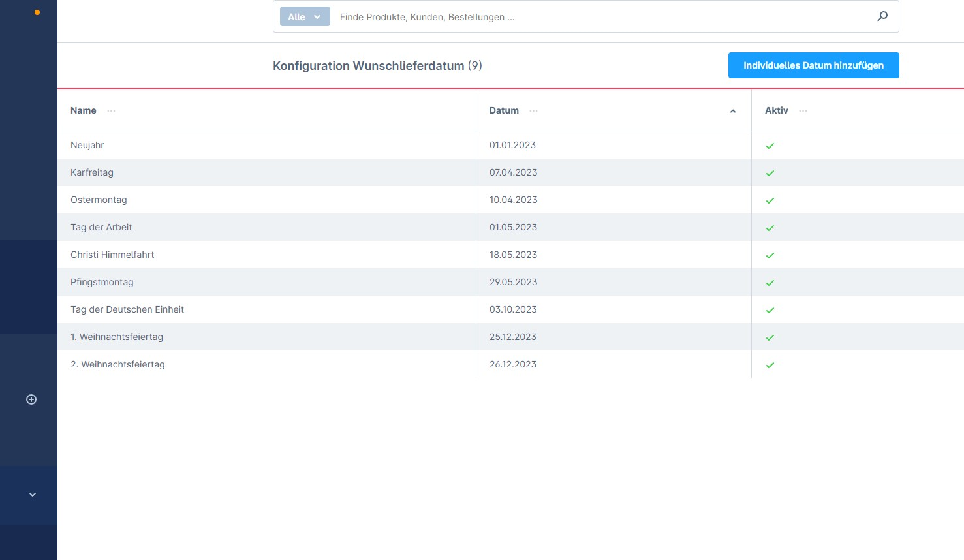Click the green checkmark for Neujahr

pyautogui.click(x=770, y=146)
